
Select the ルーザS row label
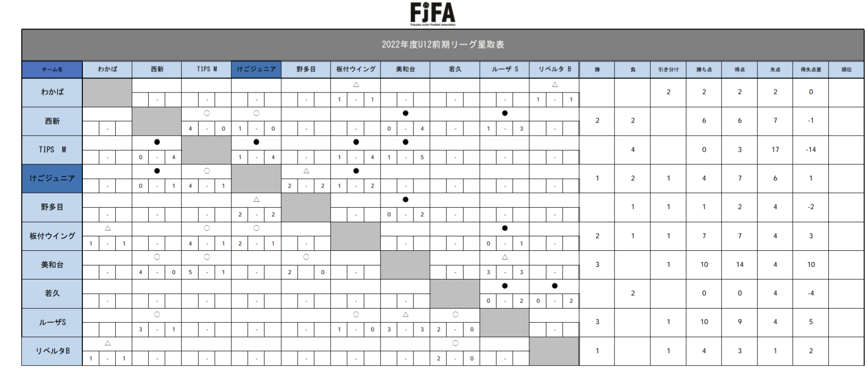coord(52,322)
